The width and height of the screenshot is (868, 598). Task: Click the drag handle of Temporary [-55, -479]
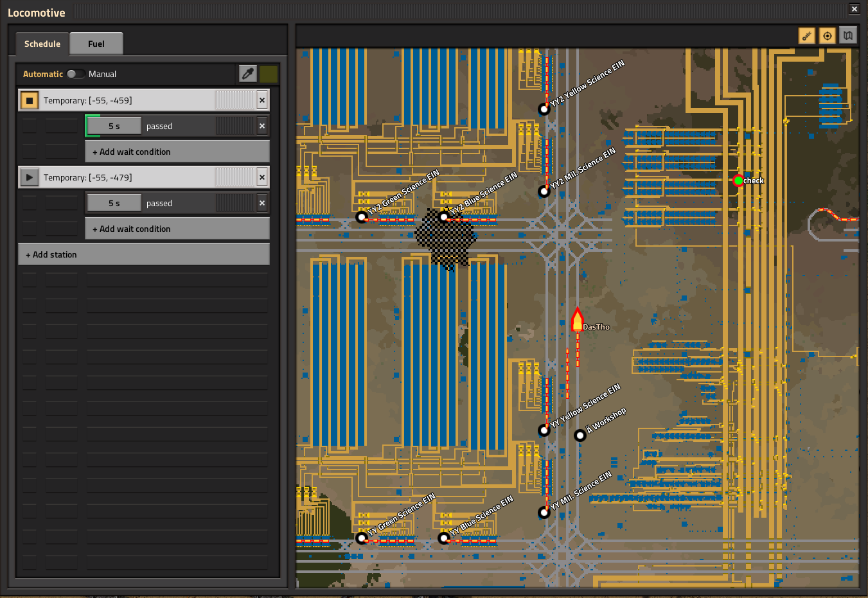tap(235, 177)
